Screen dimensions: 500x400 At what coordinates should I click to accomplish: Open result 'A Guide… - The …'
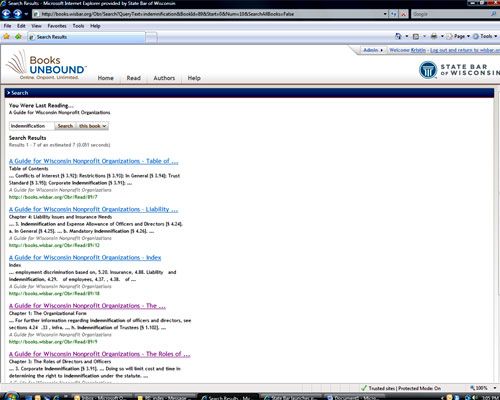(87, 306)
